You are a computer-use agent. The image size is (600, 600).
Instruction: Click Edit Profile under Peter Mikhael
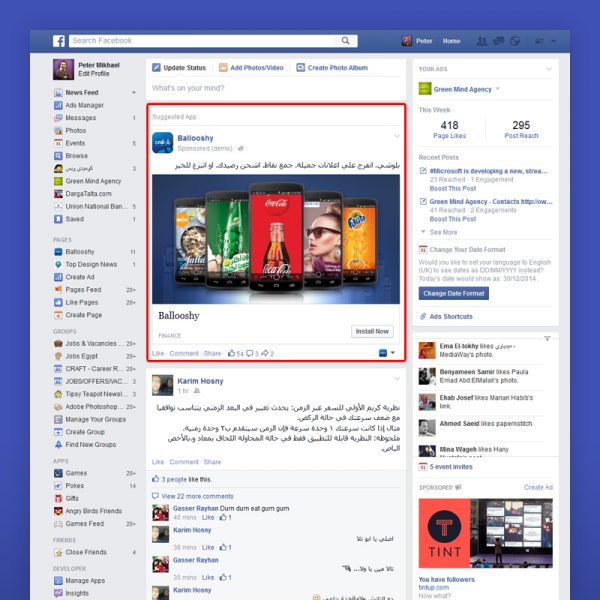[94, 74]
